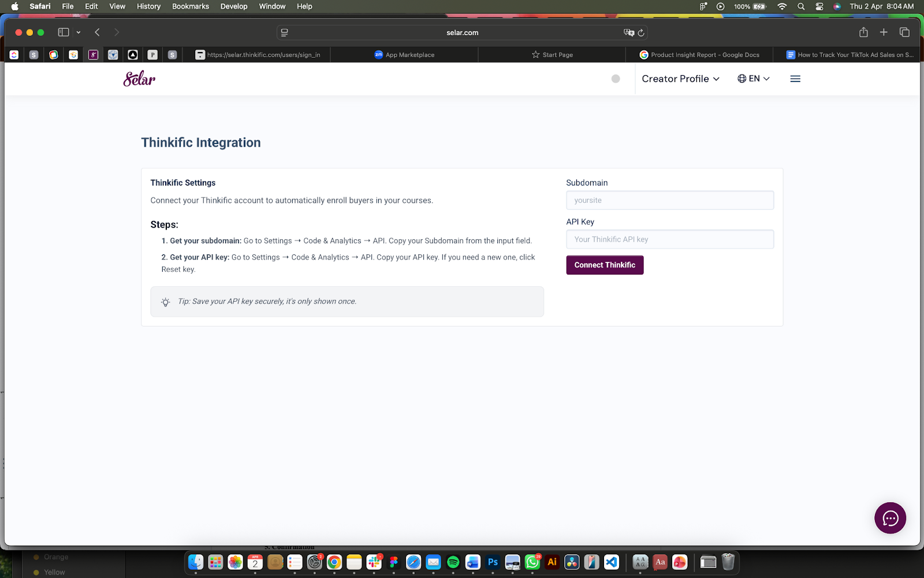Switch to Product Insight Report tab
Viewport: 924px width, 578px height.
699,55
